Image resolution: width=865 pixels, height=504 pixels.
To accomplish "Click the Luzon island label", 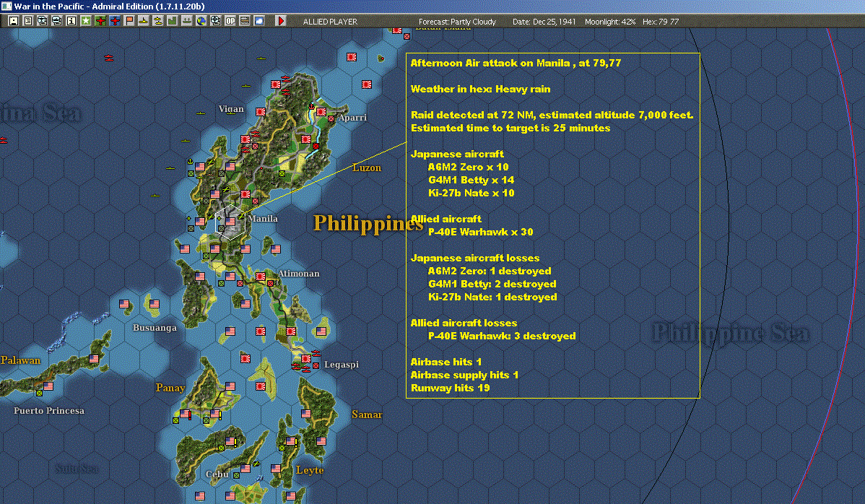I will [x=367, y=168].
